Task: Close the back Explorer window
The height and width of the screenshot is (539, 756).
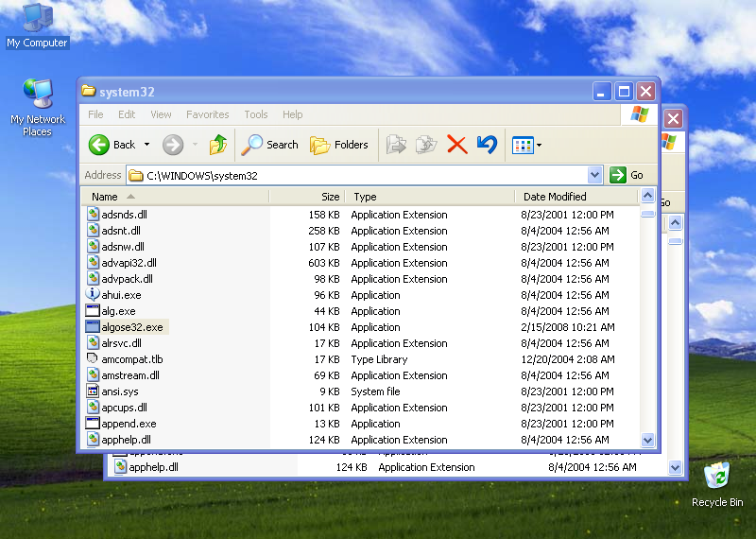Action: tap(673, 118)
